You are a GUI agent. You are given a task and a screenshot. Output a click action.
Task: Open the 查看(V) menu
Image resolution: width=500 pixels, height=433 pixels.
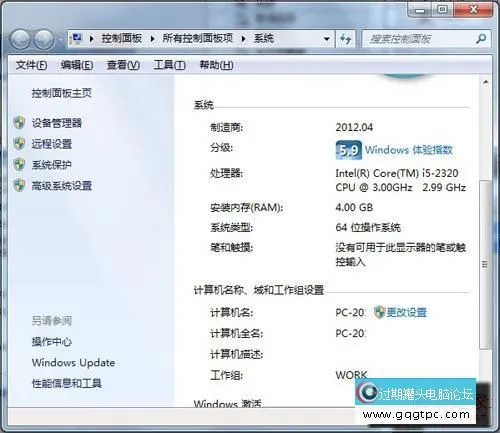pyautogui.click(x=123, y=65)
